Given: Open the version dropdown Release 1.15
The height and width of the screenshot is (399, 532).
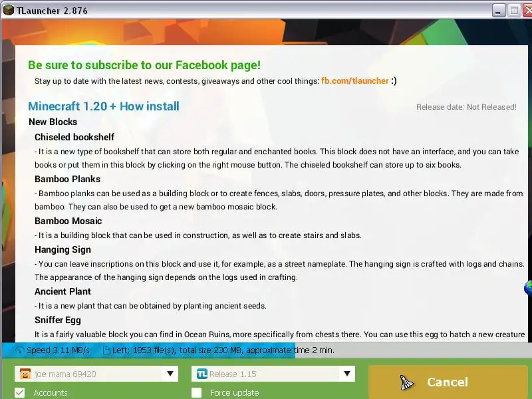Looking at the screenshot, I should pyautogui.click(x=273, y=374).
